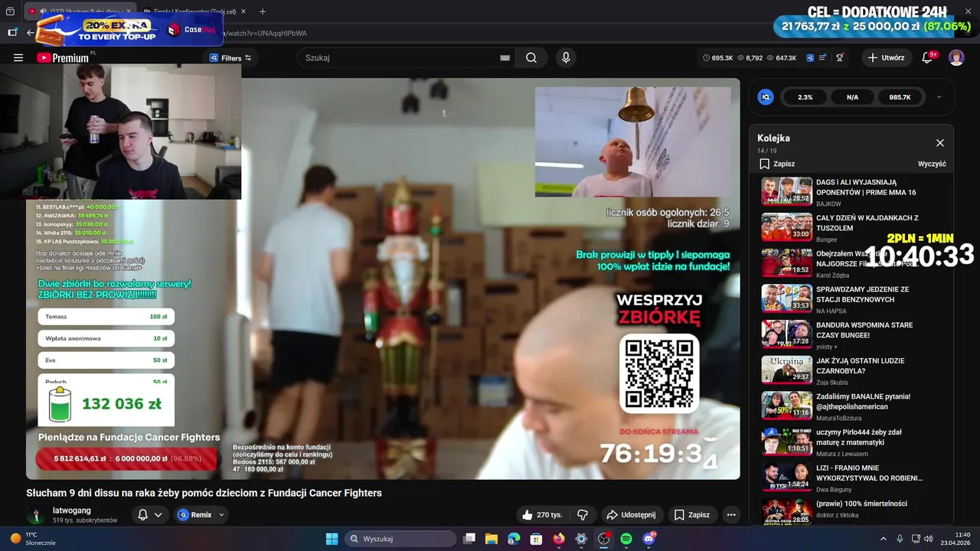Show hidden system tray icons chevron
The height and width of the screenshot is (551, 980).
883,539
